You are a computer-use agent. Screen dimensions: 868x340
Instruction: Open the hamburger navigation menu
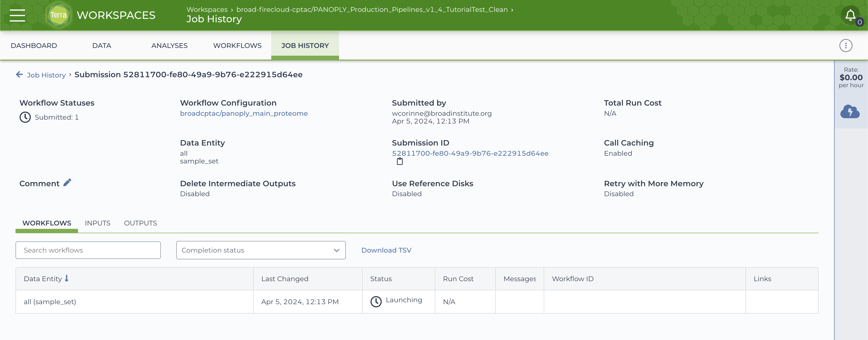pyautogui.click(x=17, y=15)
